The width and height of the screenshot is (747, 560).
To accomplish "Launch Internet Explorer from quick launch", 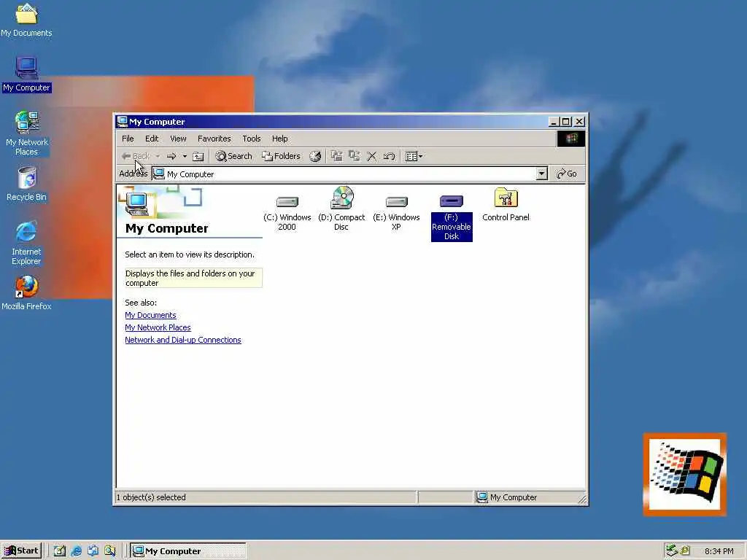I will pyautogui.click(x=76, y=551).
